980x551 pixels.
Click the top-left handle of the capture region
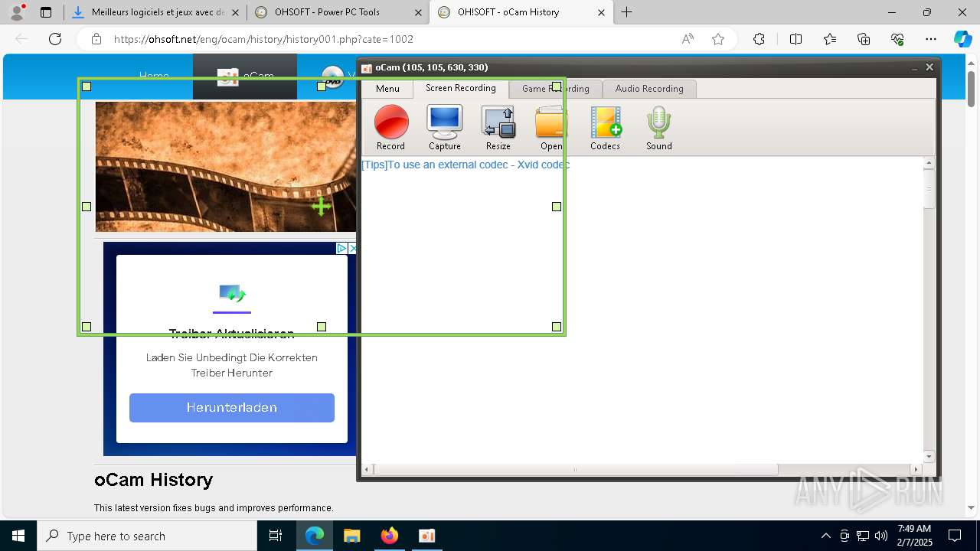[87, 86]
